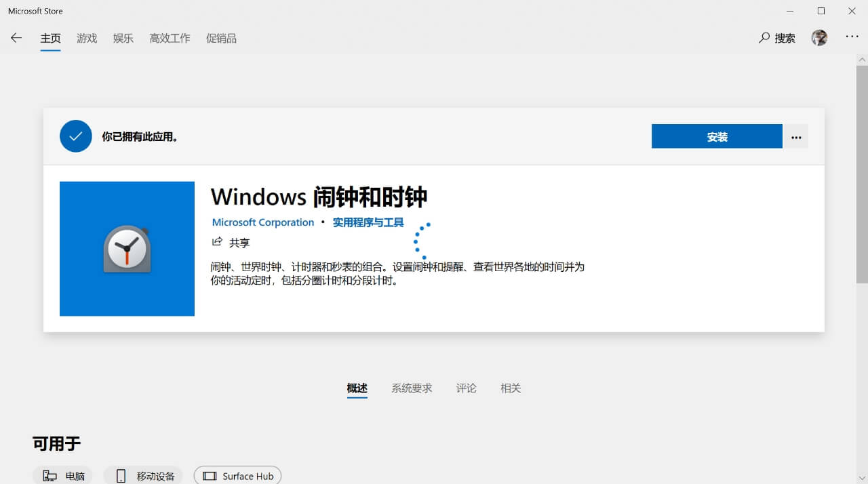Switch to the 系统要求 tab

[412, 388]
